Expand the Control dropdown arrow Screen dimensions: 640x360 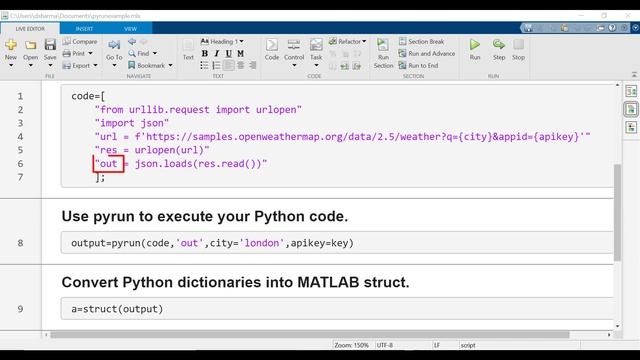[294, 66]
